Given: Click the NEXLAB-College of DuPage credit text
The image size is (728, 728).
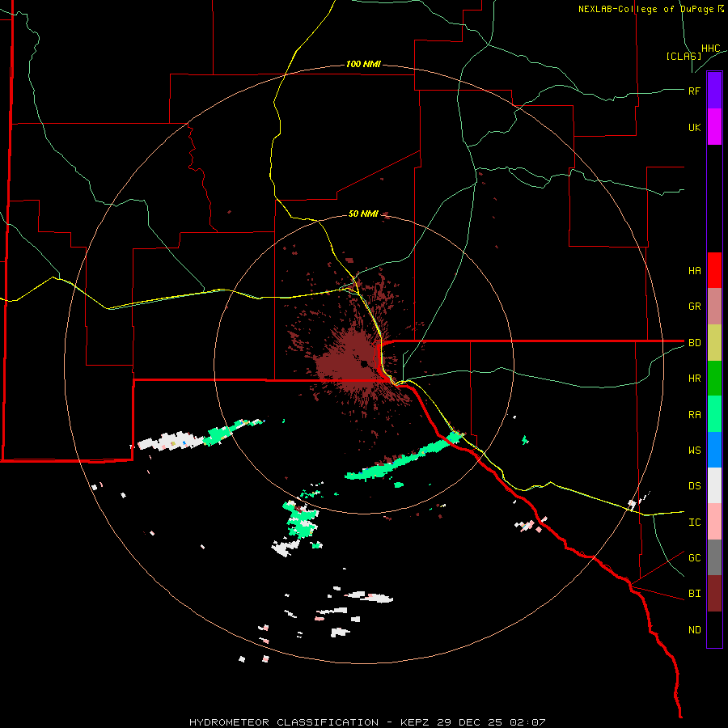Looking at the screenshot, I should click(650, 9).
